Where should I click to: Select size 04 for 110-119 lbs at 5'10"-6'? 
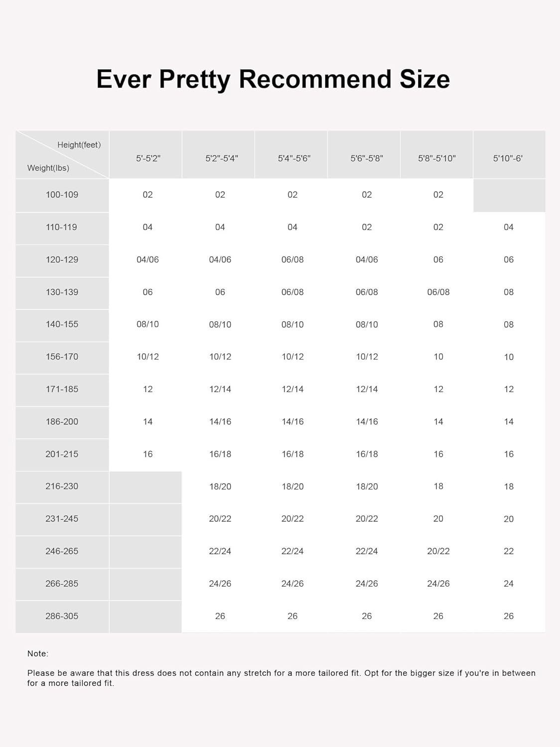(x=508, y=227)
